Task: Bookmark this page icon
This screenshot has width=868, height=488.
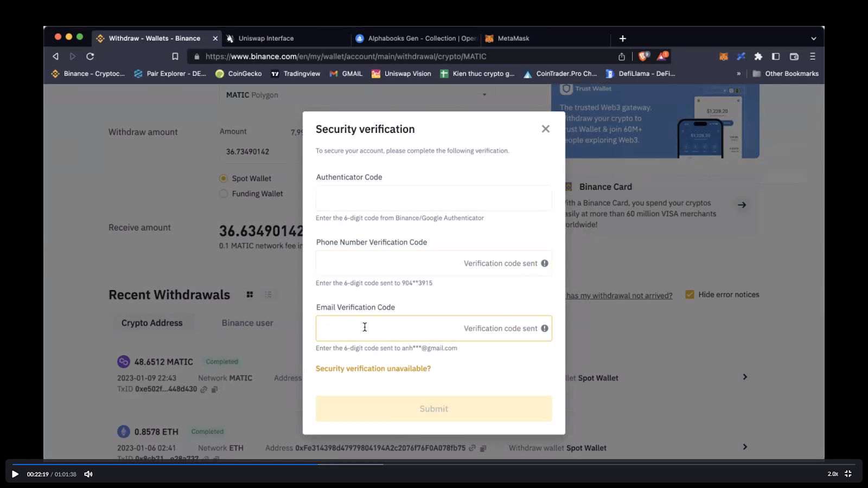Action: point(175,56)
